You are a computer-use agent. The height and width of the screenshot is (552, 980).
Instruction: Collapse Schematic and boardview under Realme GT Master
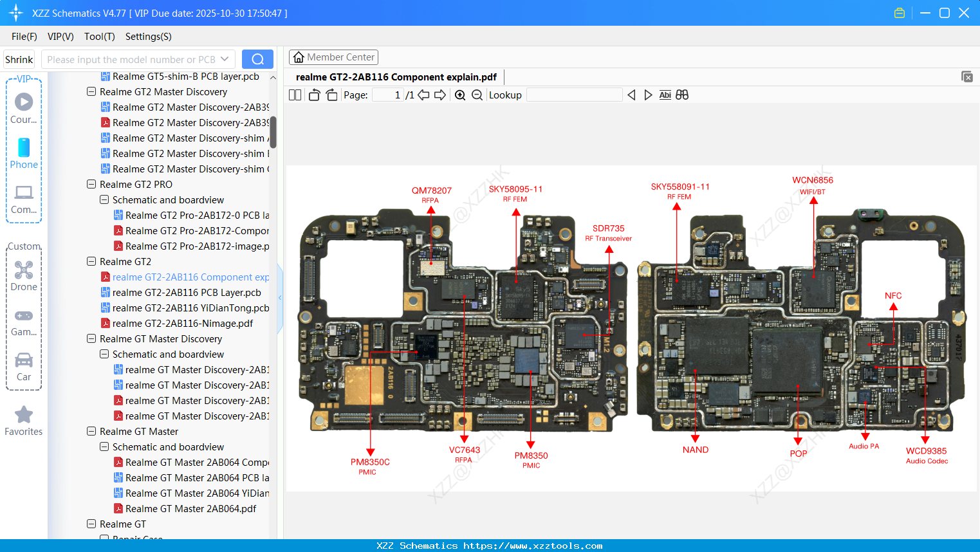[104, 446]
